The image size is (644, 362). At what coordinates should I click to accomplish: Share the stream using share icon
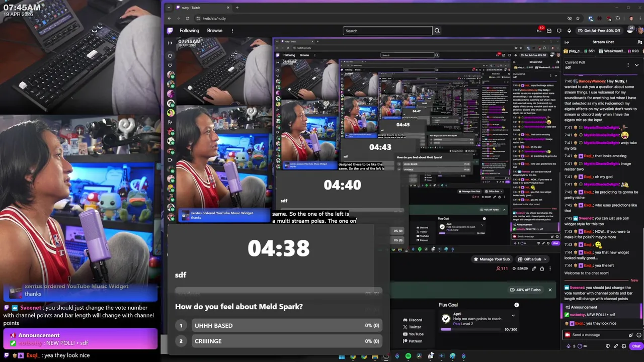(x=542, y=268)
